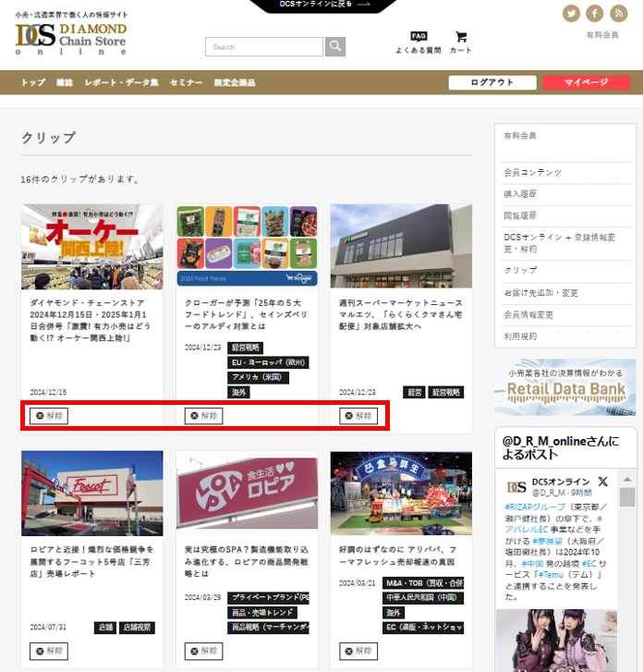The height and width of the screenshot is (672, 643).
Task: Remove clip for Kroger food trends article
Action: 204,416
